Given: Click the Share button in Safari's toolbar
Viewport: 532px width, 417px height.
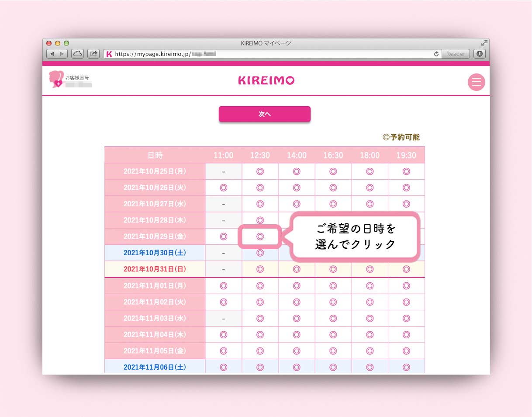Looking at the screenshot, I should point(93,54).
